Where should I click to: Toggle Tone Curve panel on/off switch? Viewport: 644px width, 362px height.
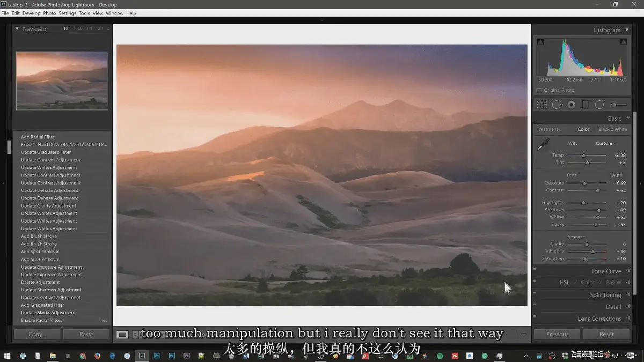(535, 270)
